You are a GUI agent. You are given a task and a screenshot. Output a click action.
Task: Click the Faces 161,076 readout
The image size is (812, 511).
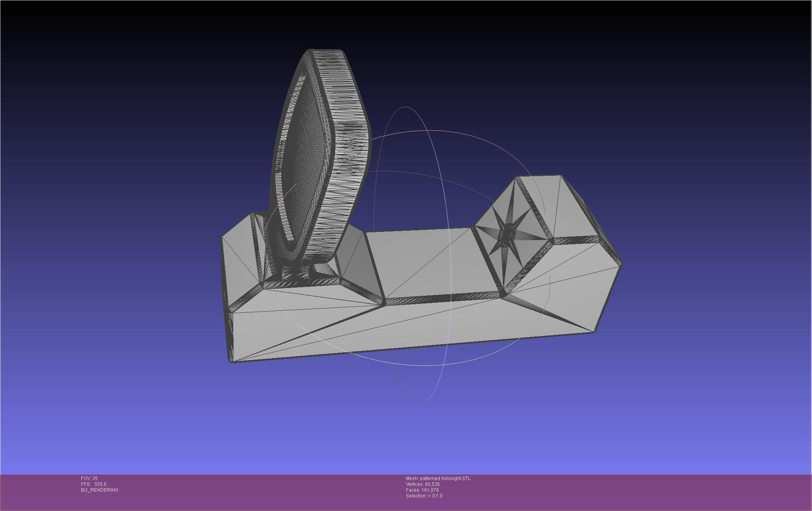[x=422, y=490]
